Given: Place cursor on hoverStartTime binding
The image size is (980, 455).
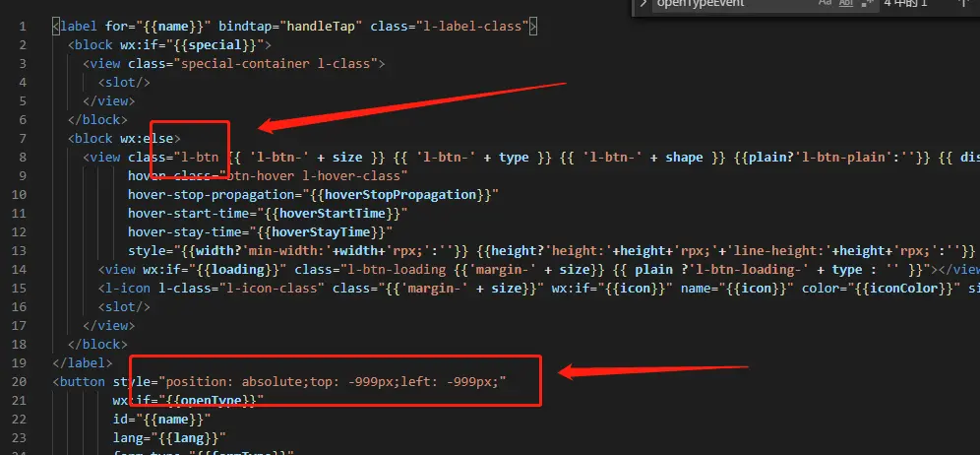Looking at the screenshot, I should pos(332,214).
